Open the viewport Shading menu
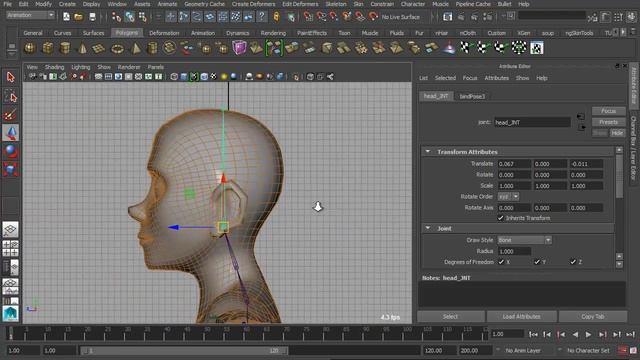 [x=54, y=67]
